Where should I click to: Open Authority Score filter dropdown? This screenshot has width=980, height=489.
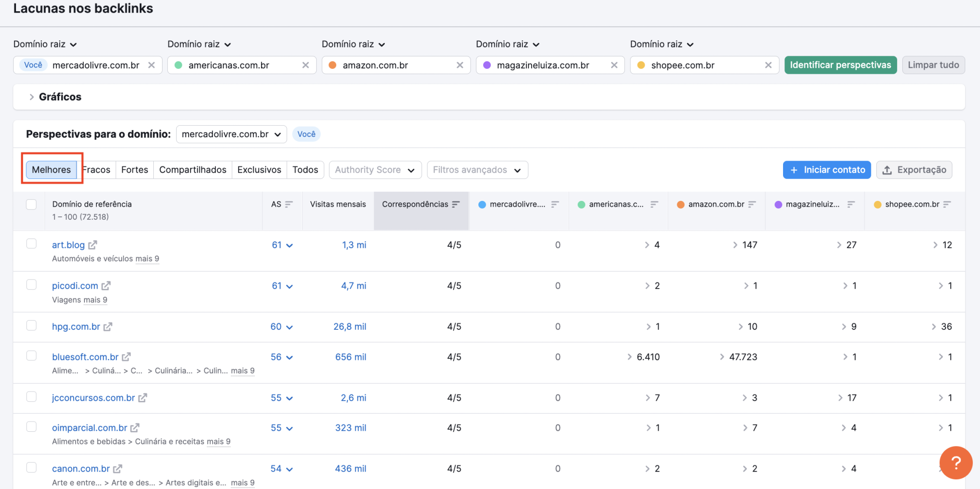point(375,170)
